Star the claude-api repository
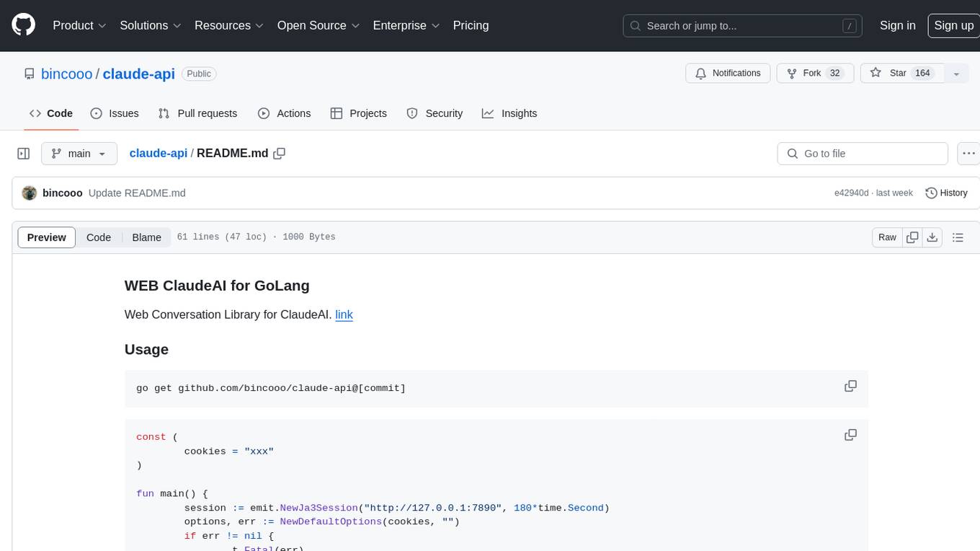Viewport: 980px width, 551px height. [902, 74]
